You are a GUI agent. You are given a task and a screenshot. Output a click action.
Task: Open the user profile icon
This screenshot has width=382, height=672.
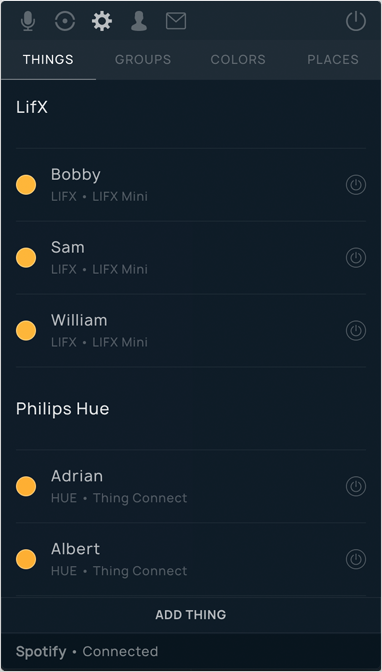(139, 21)
